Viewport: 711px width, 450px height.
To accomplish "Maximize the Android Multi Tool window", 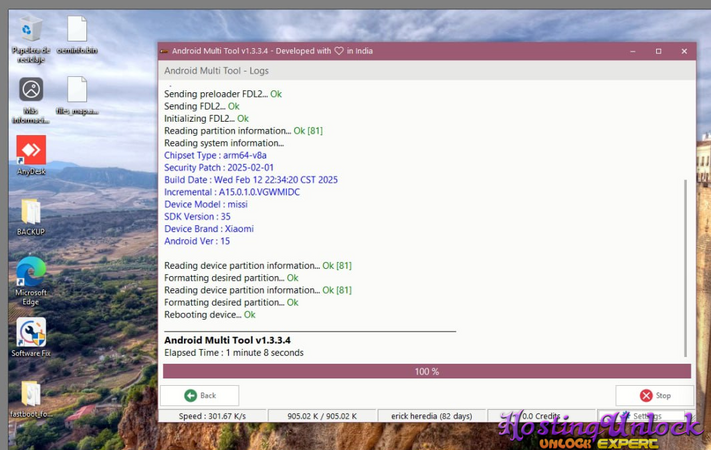I will [x=658, y=51].
